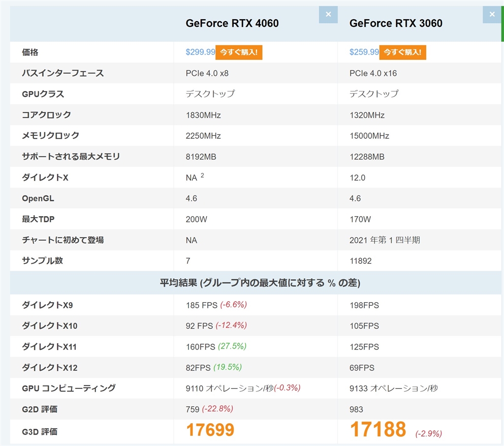
Task: Click the コアクロック row label
Action: [x=46, y=115]
